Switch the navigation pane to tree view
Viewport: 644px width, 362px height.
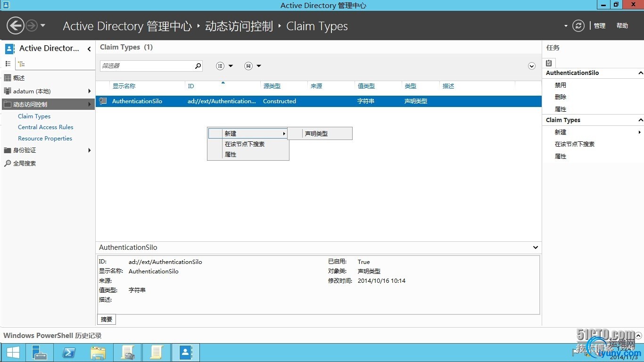click(x=21, y=64)
